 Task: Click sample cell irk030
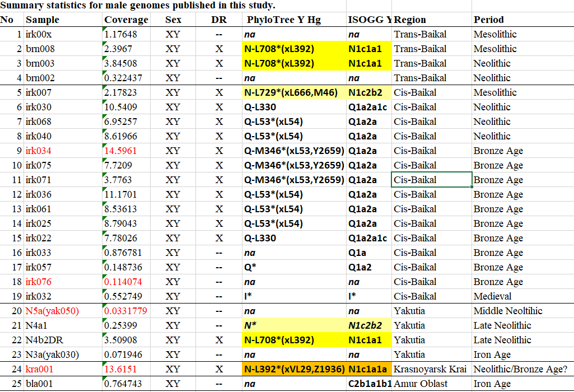(63, 108)
